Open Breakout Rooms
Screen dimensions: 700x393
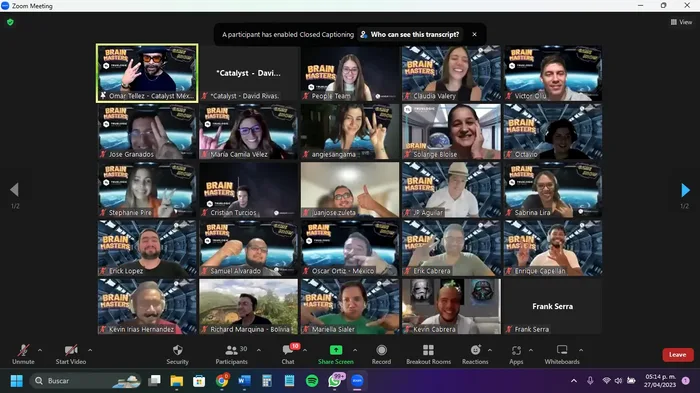428,355
